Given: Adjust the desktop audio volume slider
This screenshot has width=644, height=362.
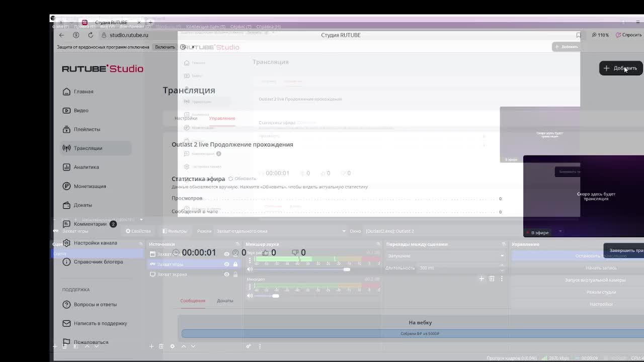Looking at the screenshot, I should pyautogui.click(x=347, y=269).
